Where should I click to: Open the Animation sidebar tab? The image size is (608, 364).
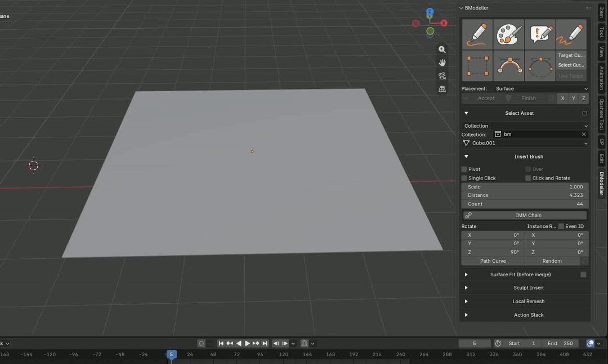click(x=602, y=78)
